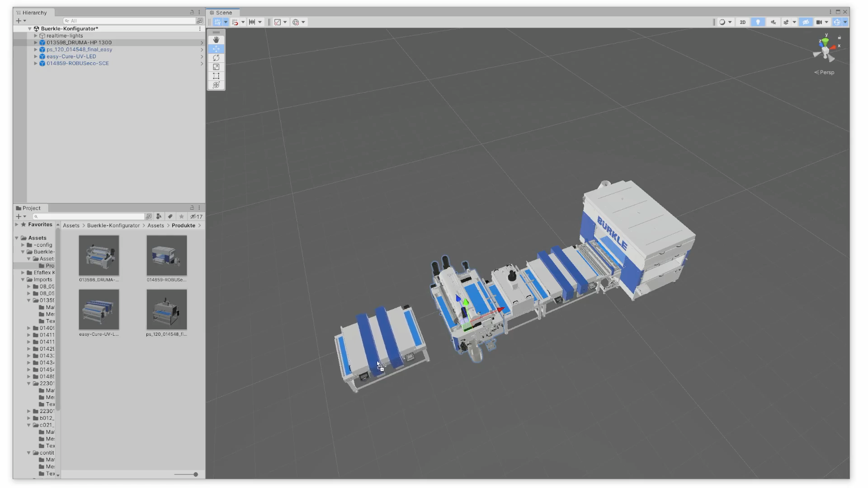Open the Produkte breadcrumb folder
868x488 pixels.
184,225
